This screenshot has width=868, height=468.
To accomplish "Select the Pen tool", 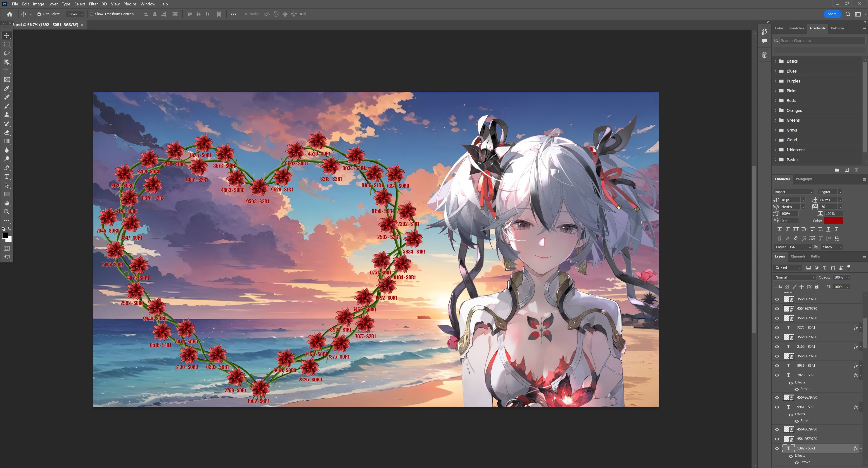I will pyautogui.click(x=7, y=168).
